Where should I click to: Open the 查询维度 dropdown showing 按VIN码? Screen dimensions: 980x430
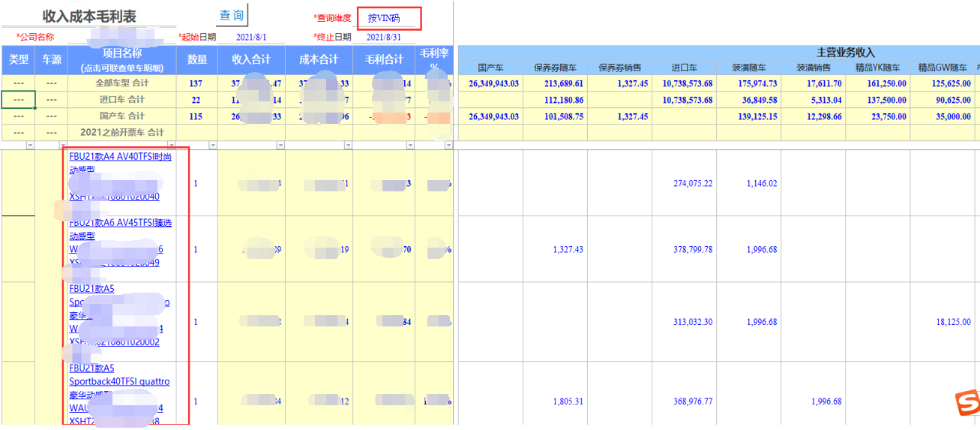coord(388,18)
